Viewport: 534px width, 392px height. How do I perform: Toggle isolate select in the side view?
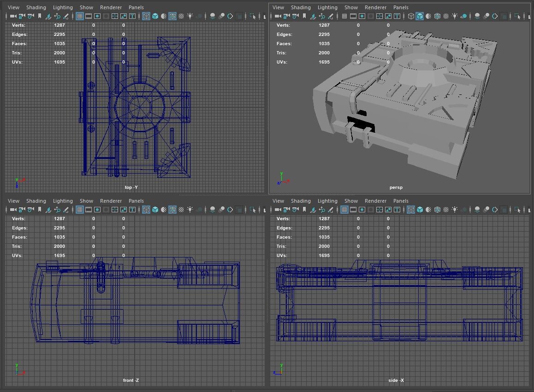pos(517,210)
